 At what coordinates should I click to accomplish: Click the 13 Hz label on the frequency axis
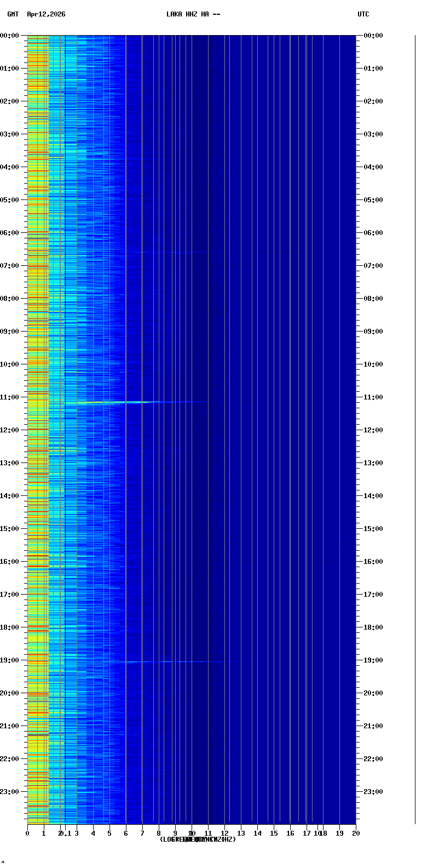(241, 833)
